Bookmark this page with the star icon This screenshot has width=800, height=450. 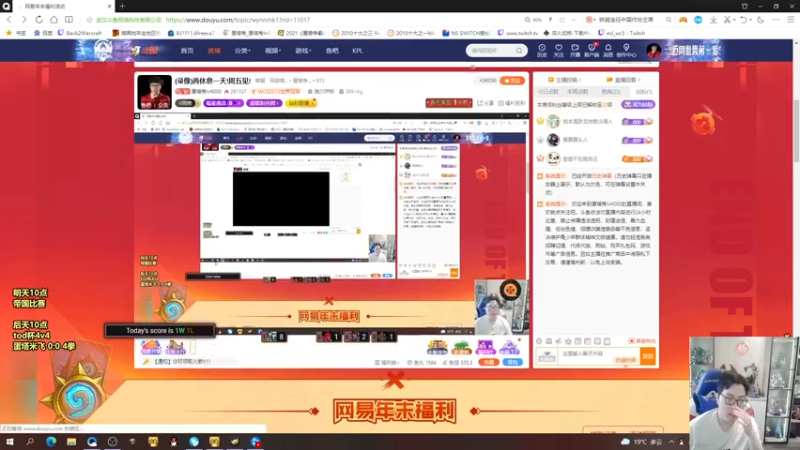89,19
